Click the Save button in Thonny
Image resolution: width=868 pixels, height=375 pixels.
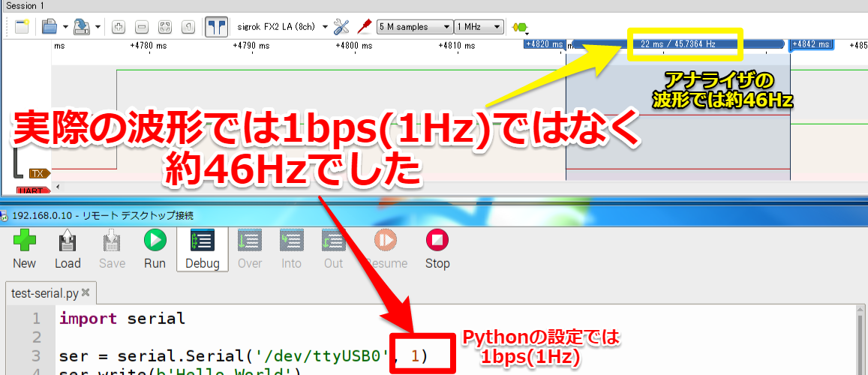coord(112,250)
